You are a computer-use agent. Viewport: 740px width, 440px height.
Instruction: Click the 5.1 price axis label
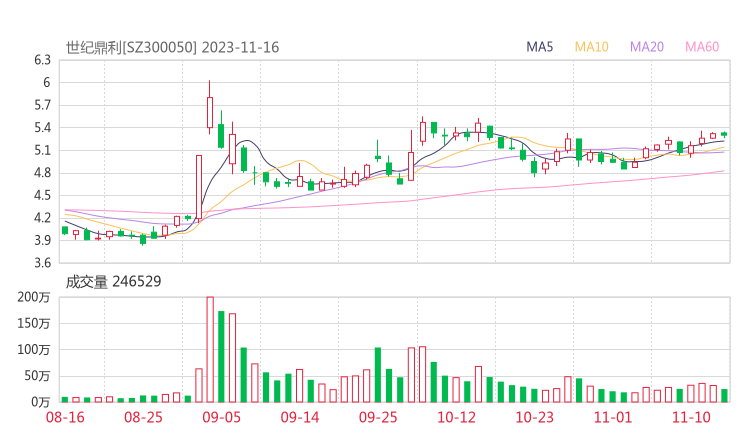[42, 151]
